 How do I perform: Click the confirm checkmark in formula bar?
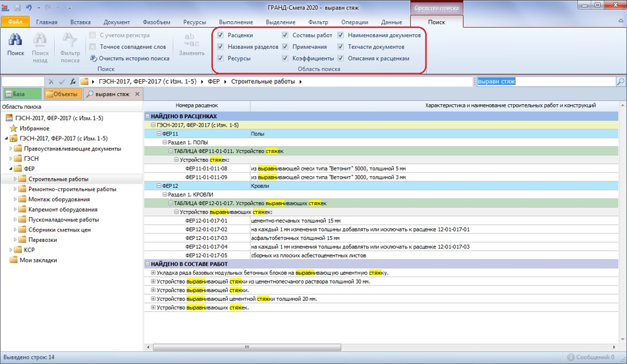(x=62, y=82)
